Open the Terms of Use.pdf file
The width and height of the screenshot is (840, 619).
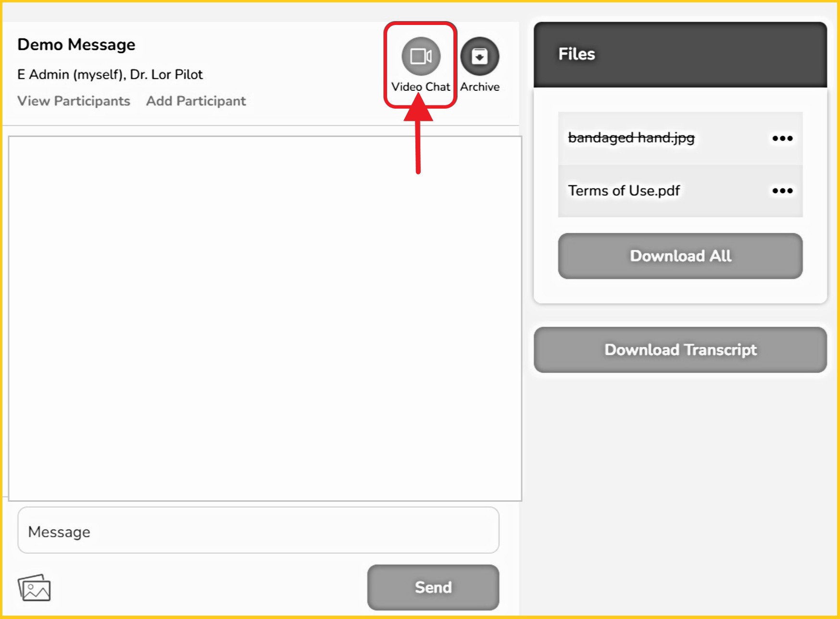coord(624,191)
